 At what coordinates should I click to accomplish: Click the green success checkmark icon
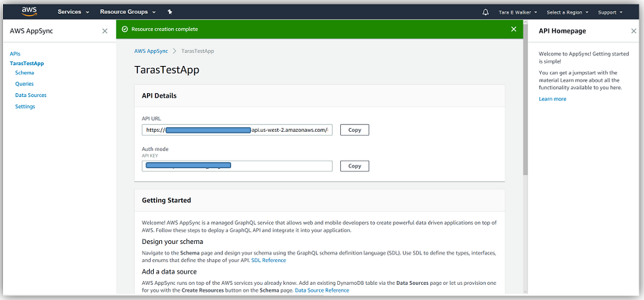(x=125, y=29)
